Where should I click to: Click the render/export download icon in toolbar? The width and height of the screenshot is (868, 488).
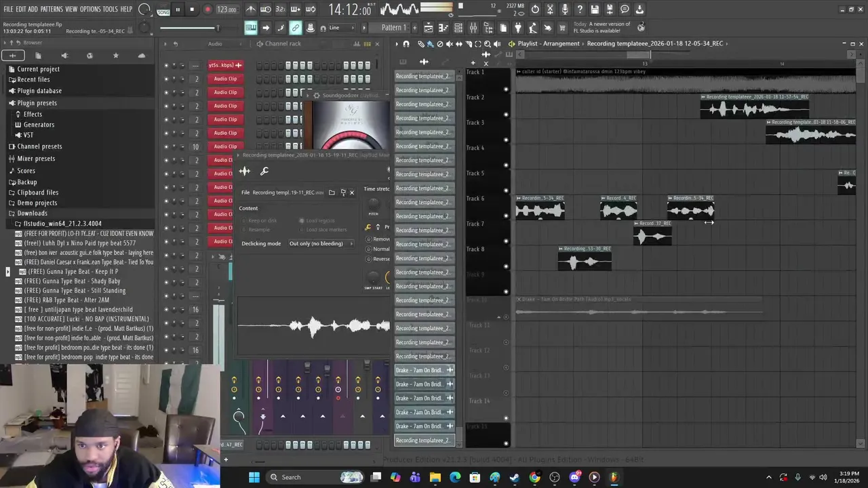639,9
